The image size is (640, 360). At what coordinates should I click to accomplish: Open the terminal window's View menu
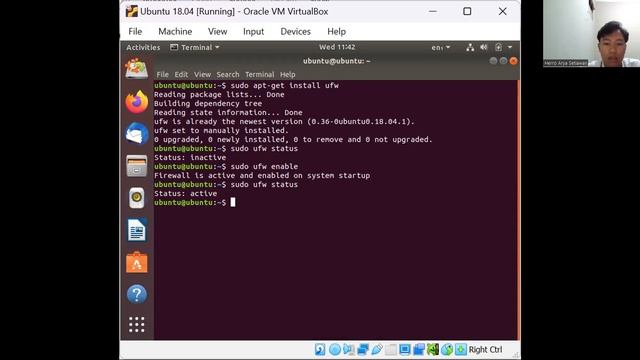tap(202, 74)
